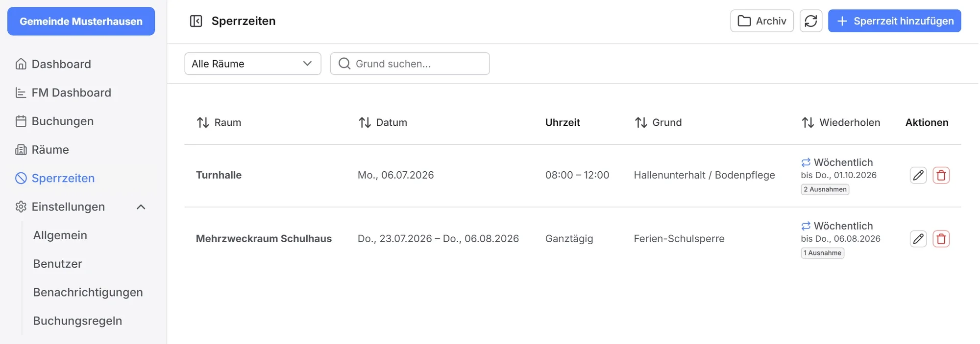Click the time 08:00 – 12:00

point(577,175)
